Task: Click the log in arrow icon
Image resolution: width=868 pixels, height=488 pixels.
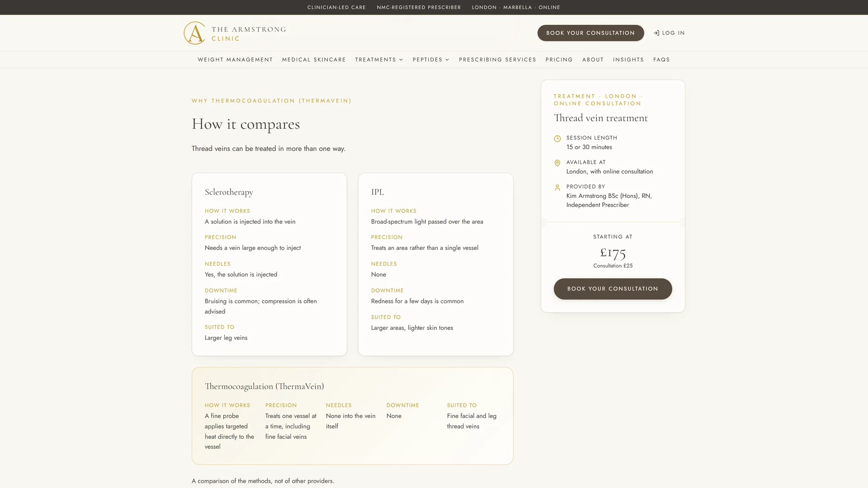Action: (656, 33)
